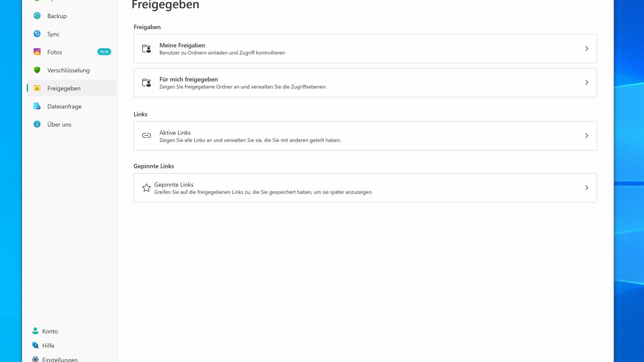
Task: Open the Aktive Links title
Action: (x=175, y=132)
